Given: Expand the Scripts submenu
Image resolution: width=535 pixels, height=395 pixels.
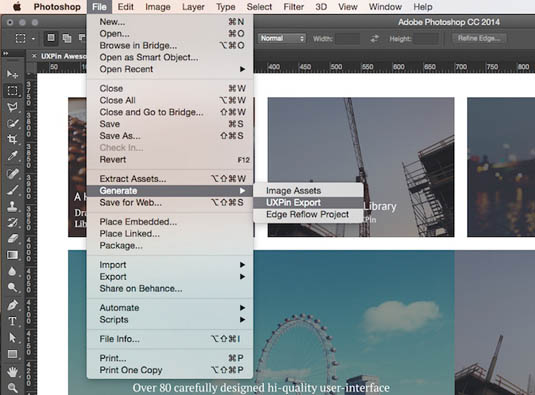Looking at the screenshot, I should click(170, 320).
